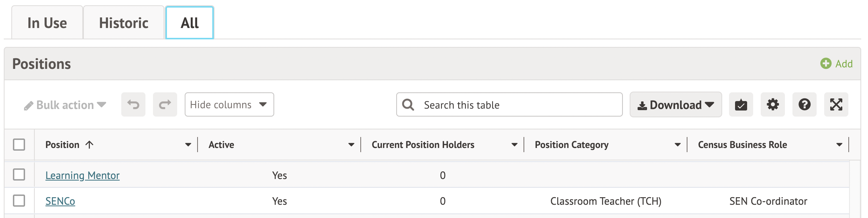Open the Bulk action menu

coord(65,105)
